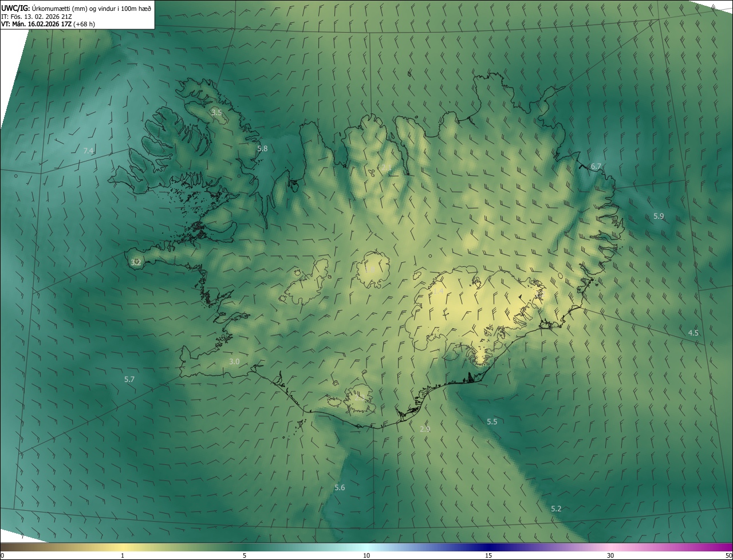Viewport: 733px width, 560px height.
Task: Click the color scale tick label 10
Action: point(366,555)
